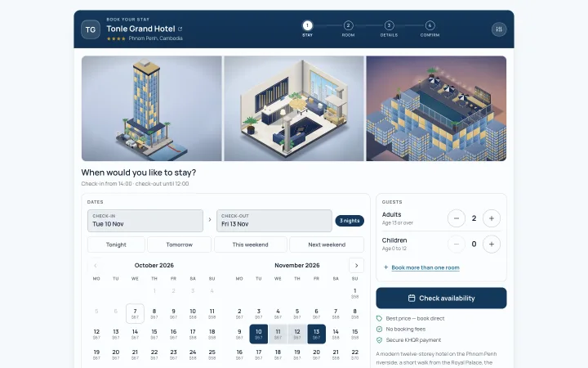588x368 pixels.
Task: Click November 12 in the selected range
Action: point(297,334)
